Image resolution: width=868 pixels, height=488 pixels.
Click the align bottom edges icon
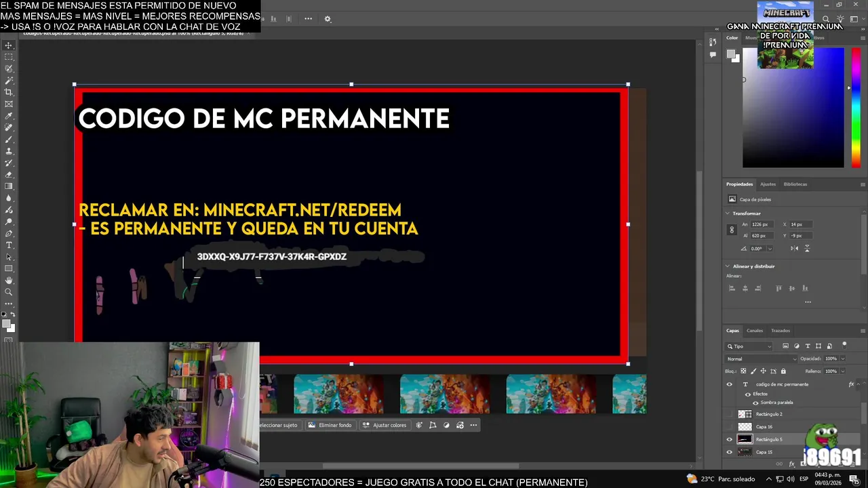(805, 288)
